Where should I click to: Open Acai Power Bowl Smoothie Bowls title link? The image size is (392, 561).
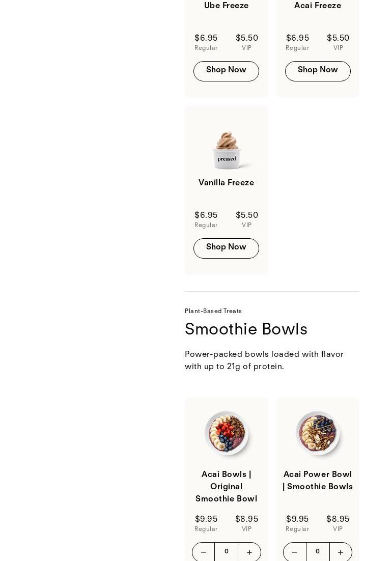click(x=318, y=481)
